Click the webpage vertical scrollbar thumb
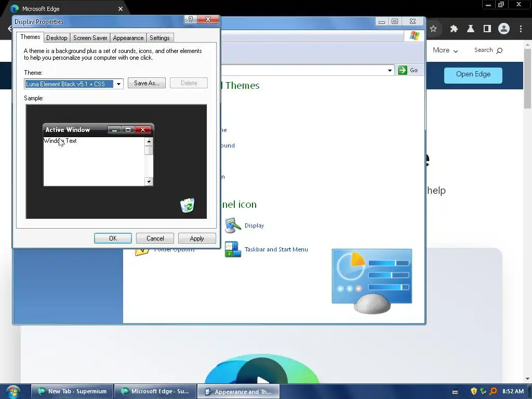 [x=527, y=79]
